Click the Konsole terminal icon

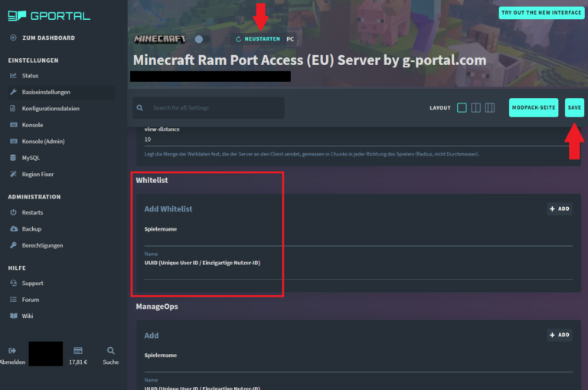pos(14,125)
